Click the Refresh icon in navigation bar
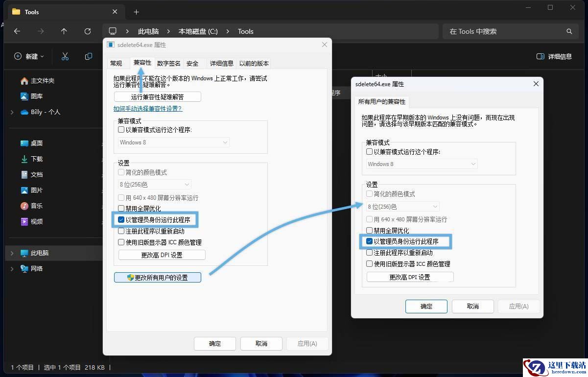 coord(88,31)
